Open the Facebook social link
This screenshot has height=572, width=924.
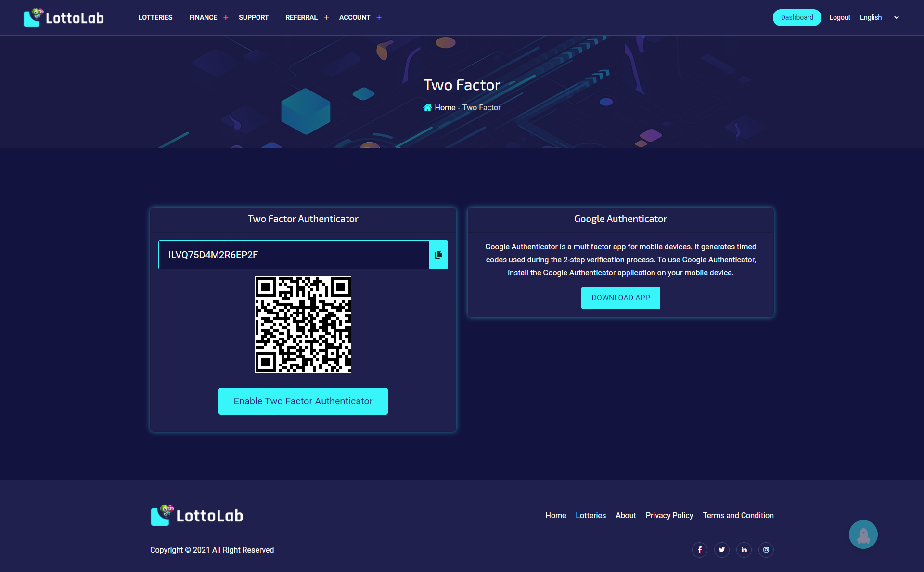pyautogui.click(x=699, y=550)
